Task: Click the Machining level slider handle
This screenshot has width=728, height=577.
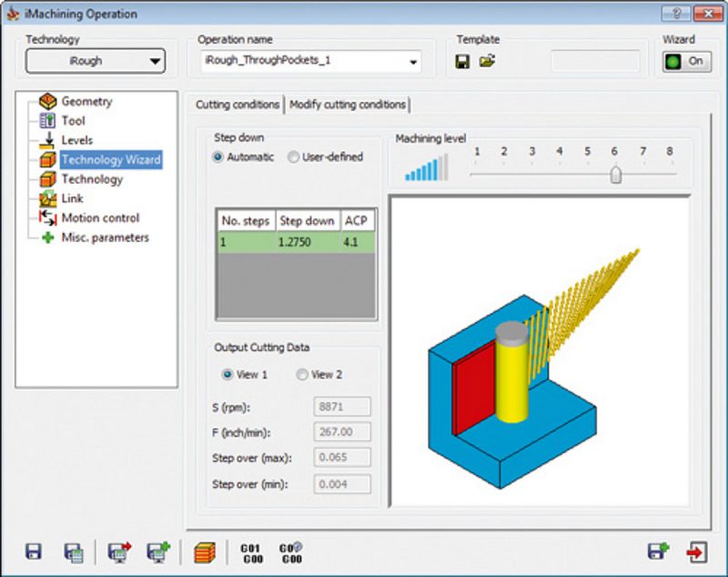Action: click(615, 174)
